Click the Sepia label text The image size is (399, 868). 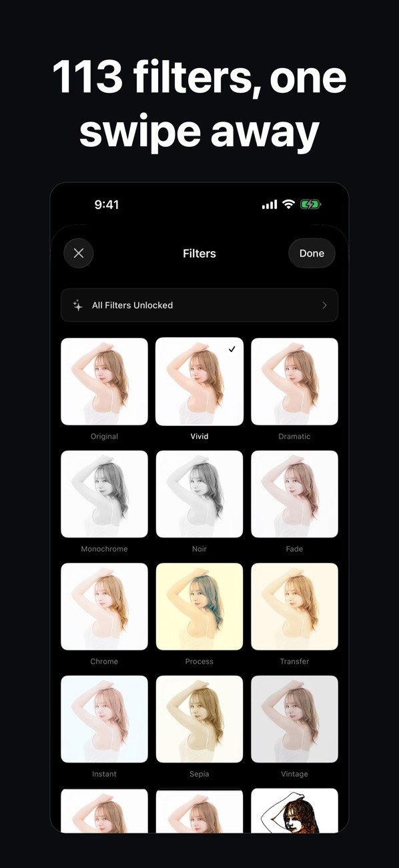click(199, 774)
